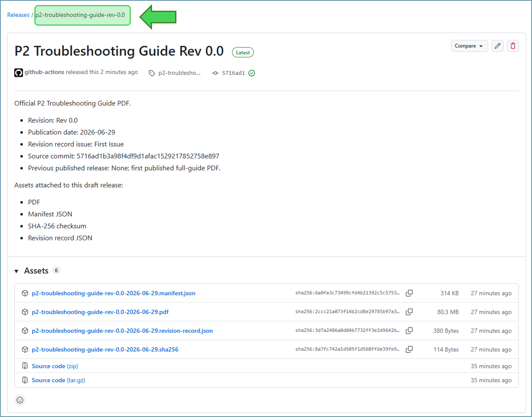Click the file icon for Source code (tar.gz)

point(25,380)
